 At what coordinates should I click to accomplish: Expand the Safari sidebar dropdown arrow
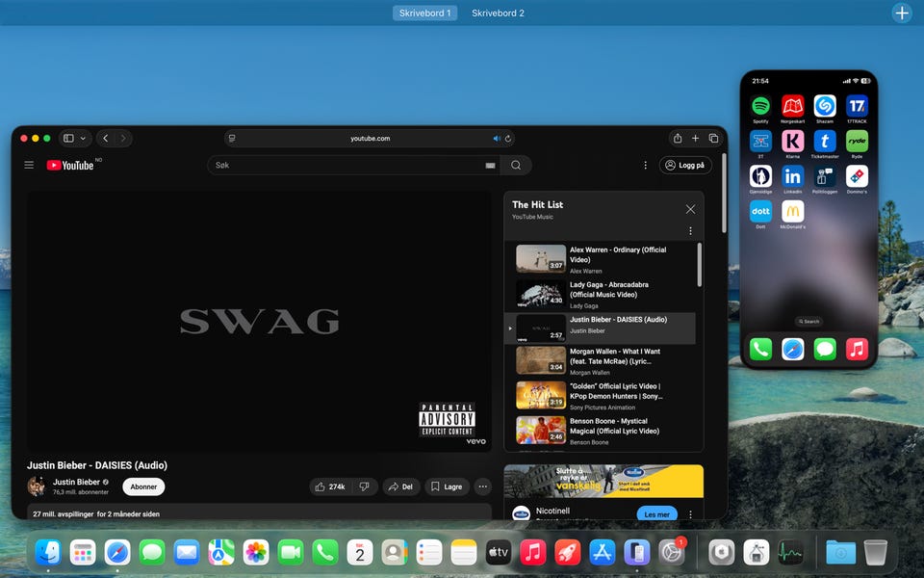(x=84, y=139)
